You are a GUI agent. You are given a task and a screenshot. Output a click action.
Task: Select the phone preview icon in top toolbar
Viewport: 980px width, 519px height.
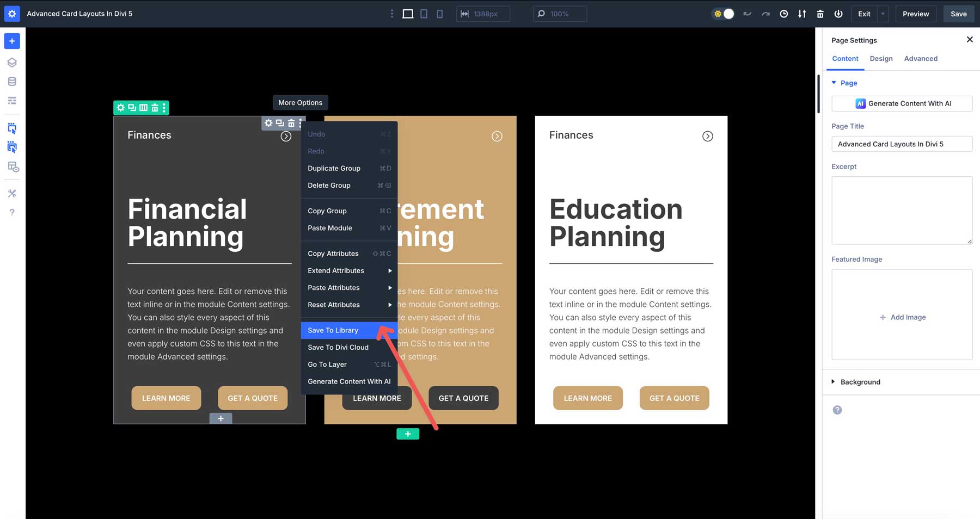click(x=439, y=14)
